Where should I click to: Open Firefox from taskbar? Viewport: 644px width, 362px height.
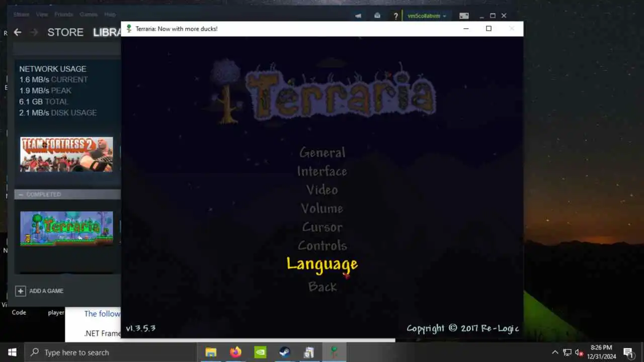click(235, 352)
